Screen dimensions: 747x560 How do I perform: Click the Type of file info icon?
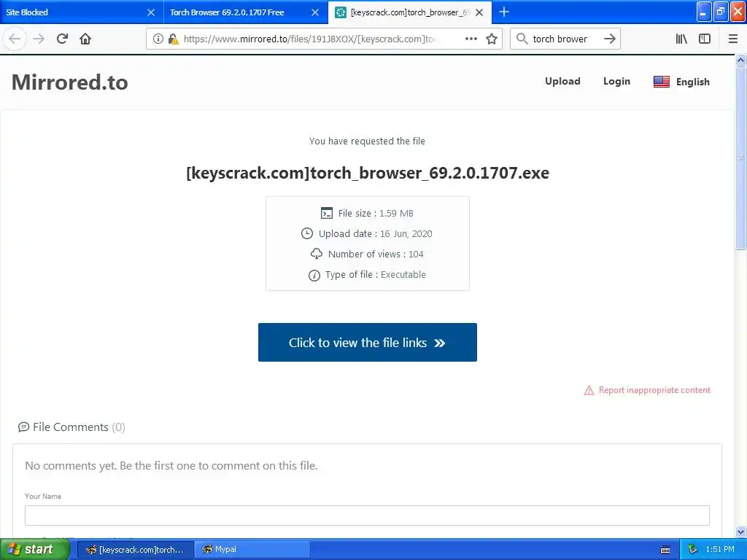(x=314, y=275)
